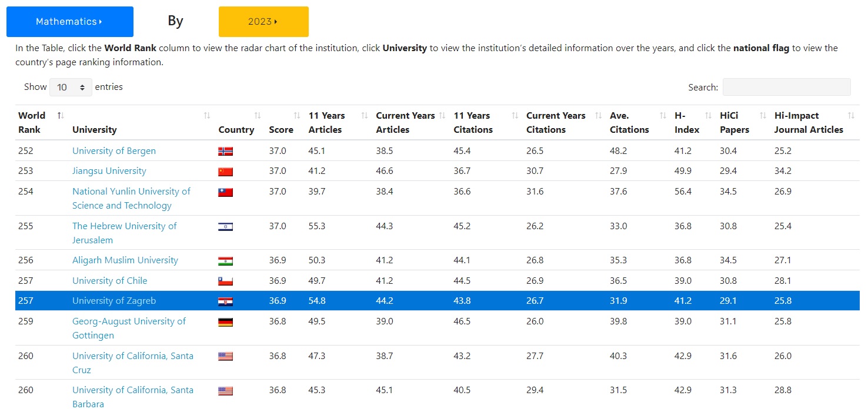Viewport: 868px width, 409px height.
Task: Sort the table by World Rank arrows
Action: pyautogui.click(x=60, y=115)
